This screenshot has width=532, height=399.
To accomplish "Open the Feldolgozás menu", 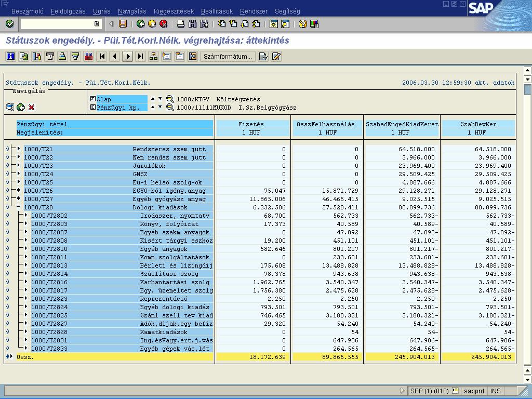I will coord(68,11).
